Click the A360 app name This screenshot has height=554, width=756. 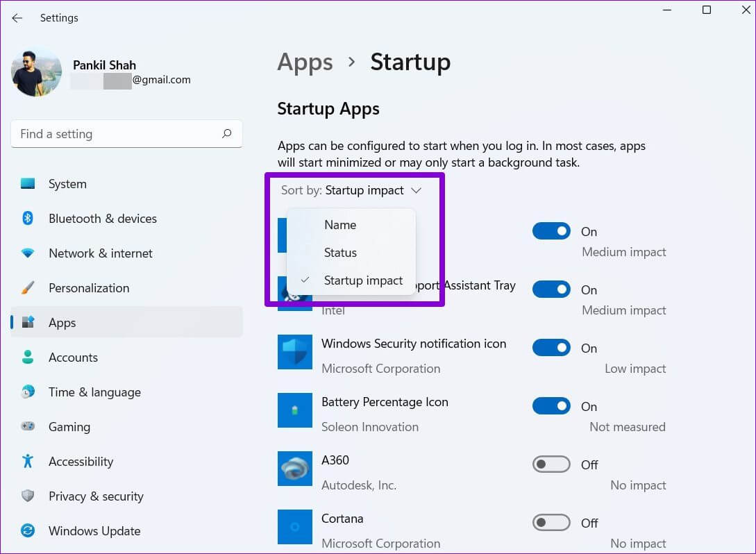pyautogui.click(x=335, y=460)
